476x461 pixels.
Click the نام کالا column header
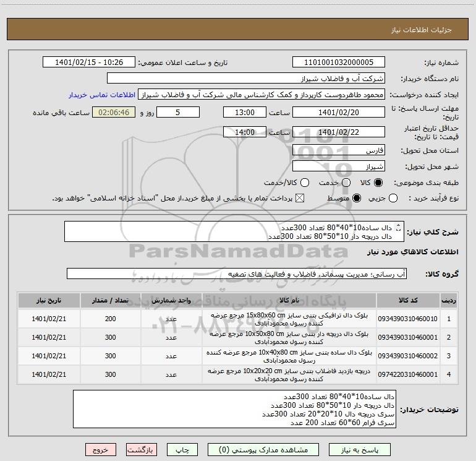289,300
